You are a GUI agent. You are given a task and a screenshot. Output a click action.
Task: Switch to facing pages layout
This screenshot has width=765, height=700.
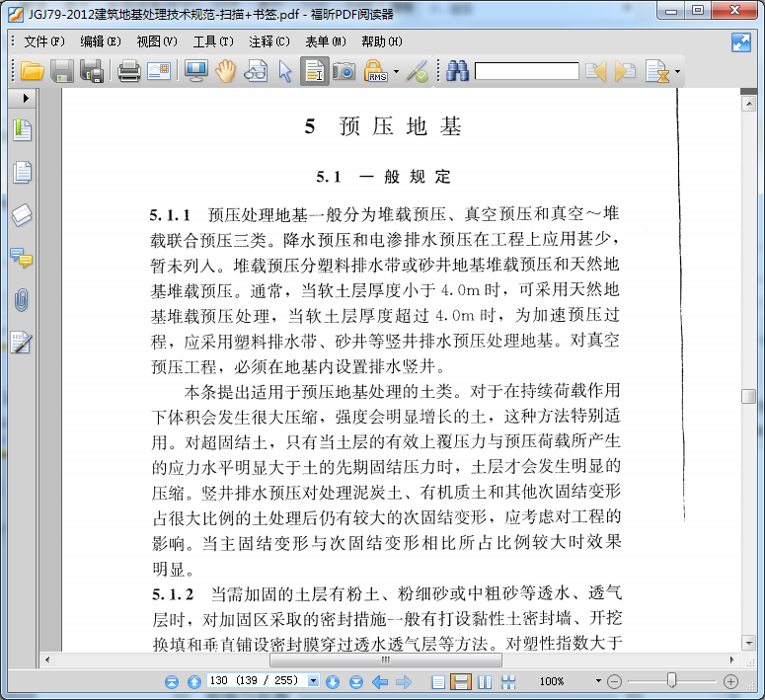[485, 682]
